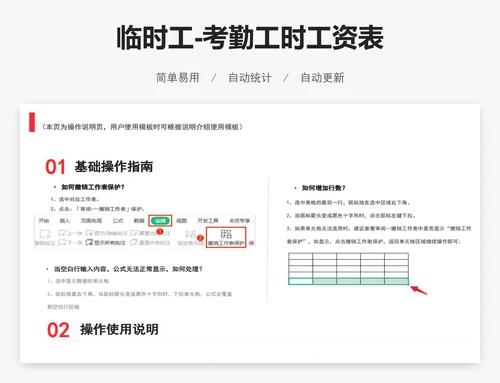The height and width of the screenshot is (383, 500).
Task: Click the heading 操作使用说明
Action: 119,329
